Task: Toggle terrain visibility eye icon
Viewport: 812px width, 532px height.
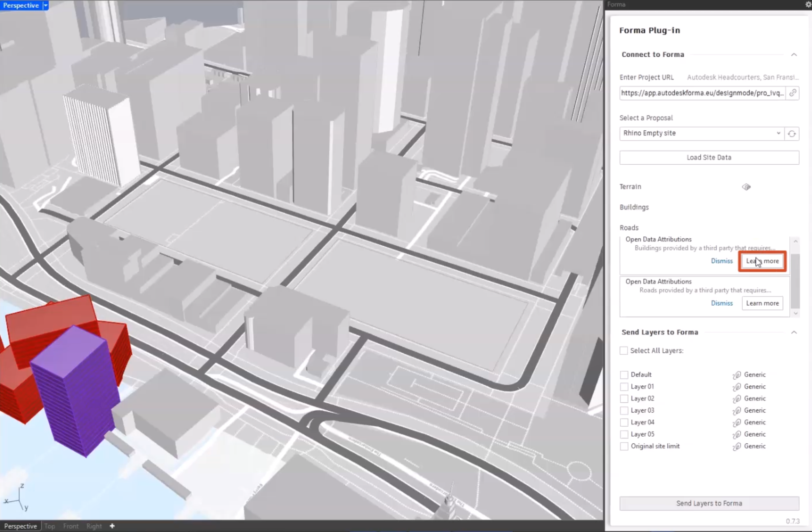Action: pyautogui.click(x=746, y=186)
